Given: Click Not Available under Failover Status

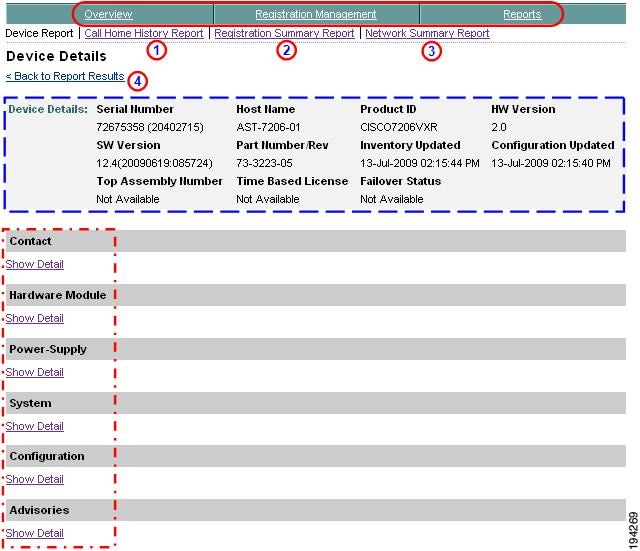Looking at the screenshot, I should coord(391,199).
